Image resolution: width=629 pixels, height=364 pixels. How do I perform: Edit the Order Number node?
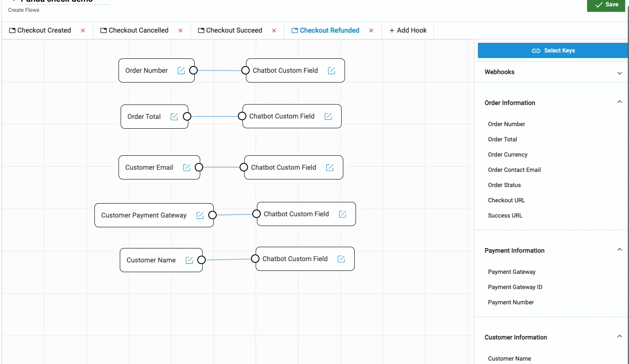[x=181, y=71]
